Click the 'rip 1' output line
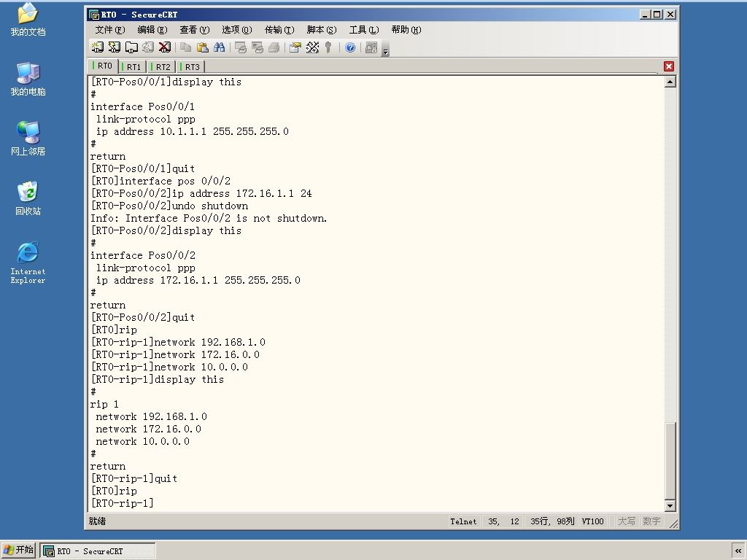 [x=104, y=404]
